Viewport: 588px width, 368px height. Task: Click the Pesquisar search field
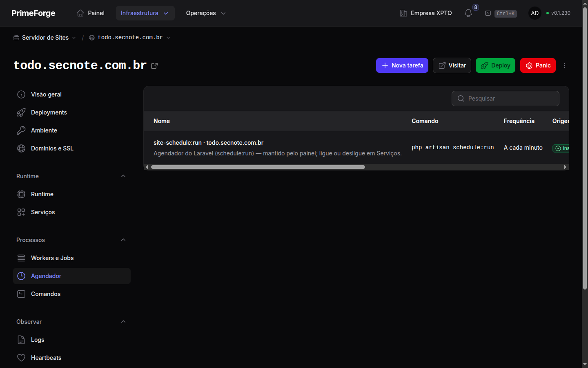pyautogui.click(x=506, y=99)
